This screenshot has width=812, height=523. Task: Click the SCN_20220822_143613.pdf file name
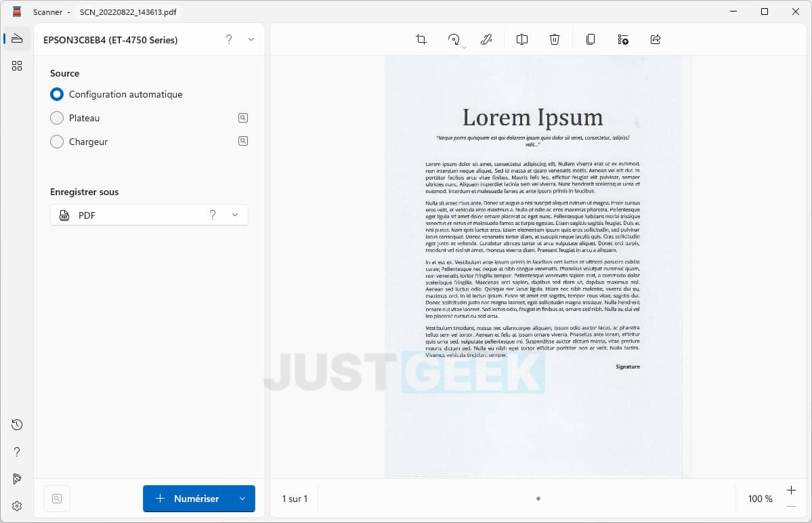click(128, 12)
